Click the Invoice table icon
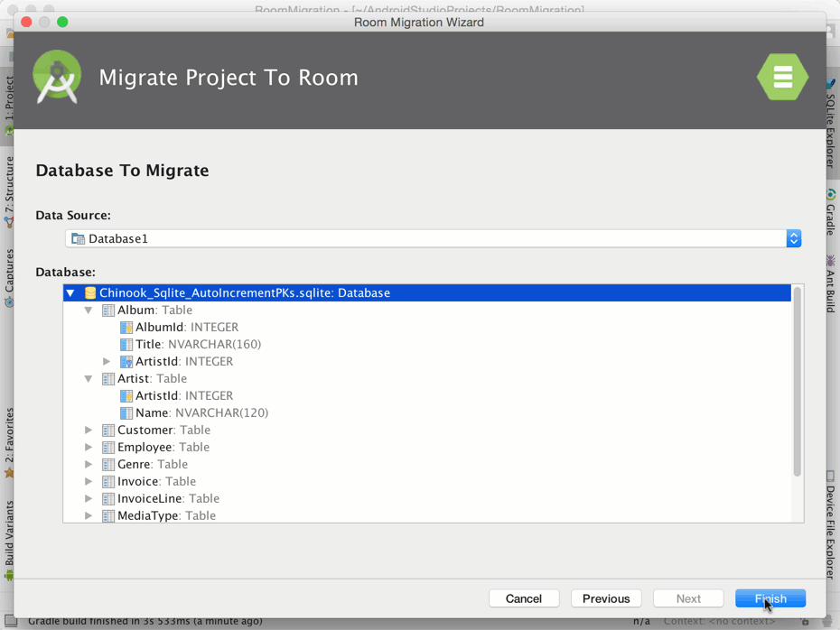The image size is (840, 630). [108, 482]
